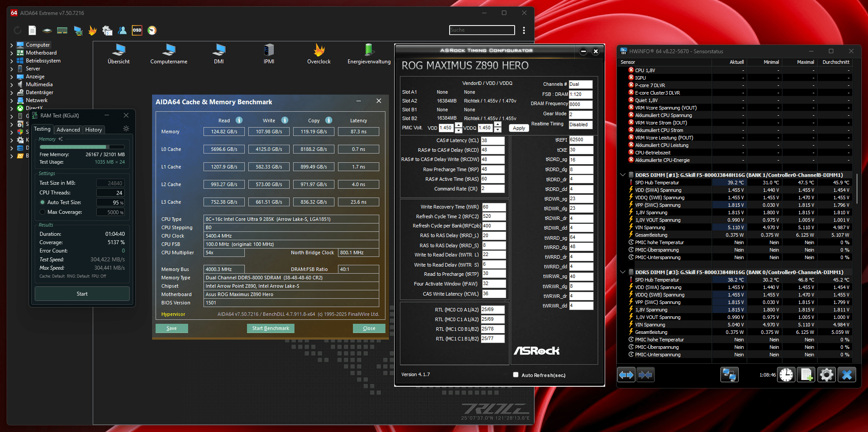Viewport: 868px width, 432px height.
Task: Click HWiNFO collapse columns arrows button
Action: pos(646,375)
